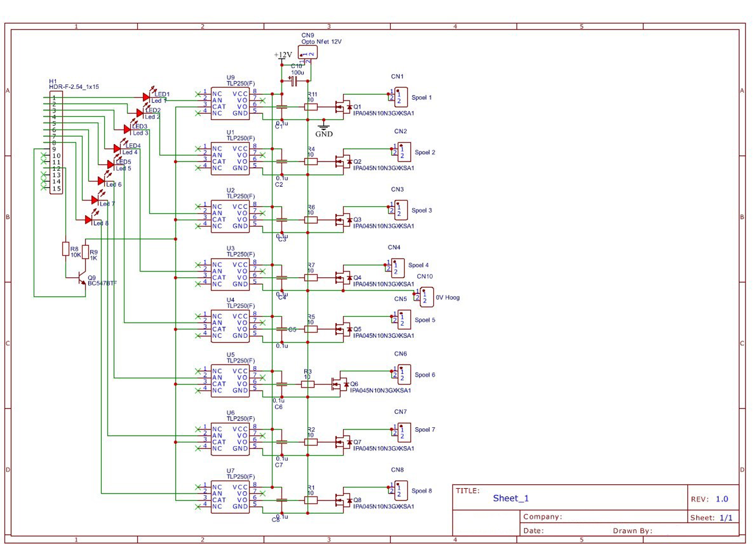Select the Q5 MOSFET symbol
The image size is (756, 544).
click(344, 329)
